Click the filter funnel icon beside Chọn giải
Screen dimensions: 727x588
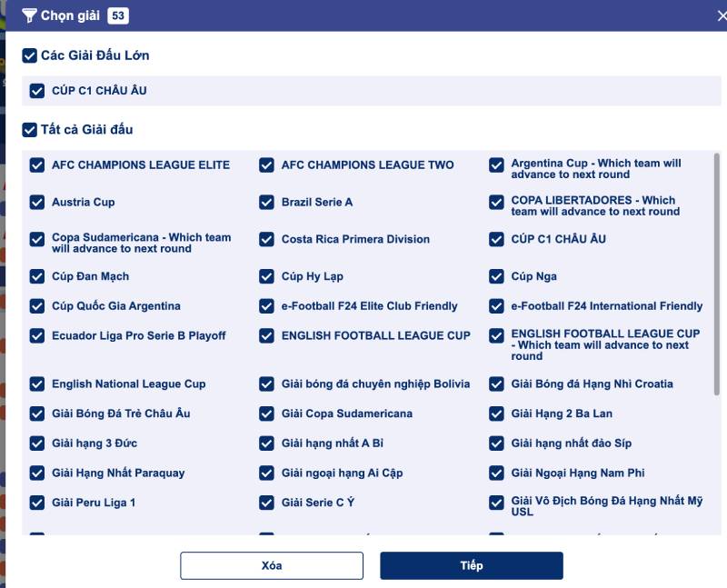[30, 15]
